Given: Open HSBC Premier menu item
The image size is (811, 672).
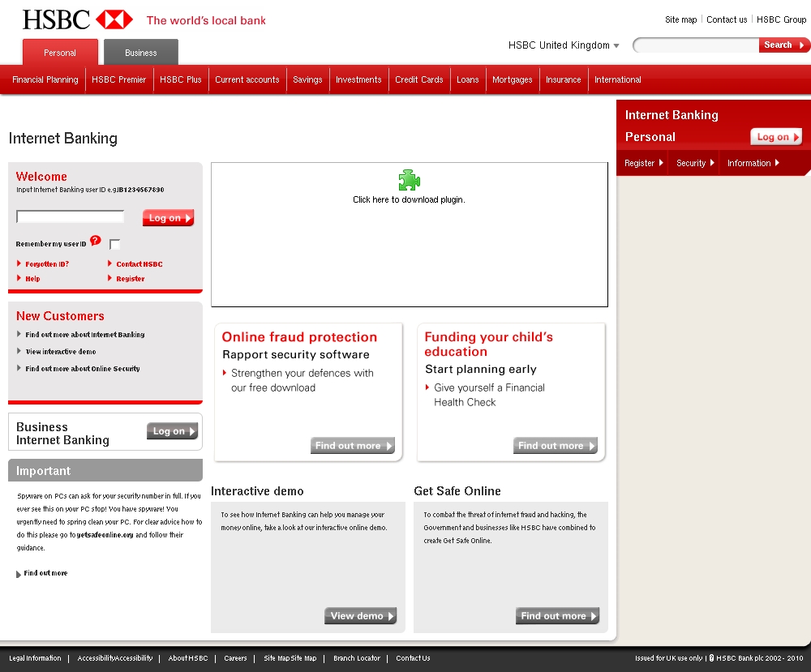Looking at the screenshot, I should 119,79.
